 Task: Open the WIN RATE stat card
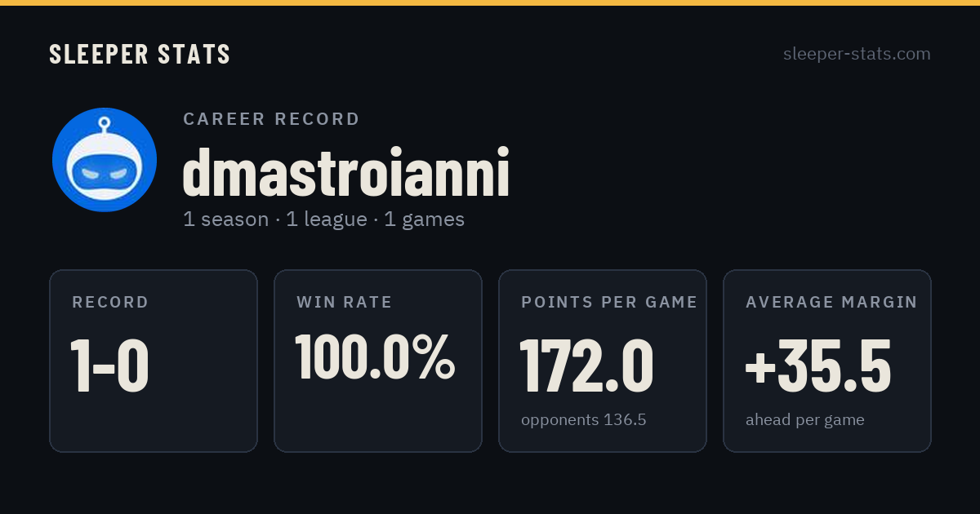tap(378, 361)
